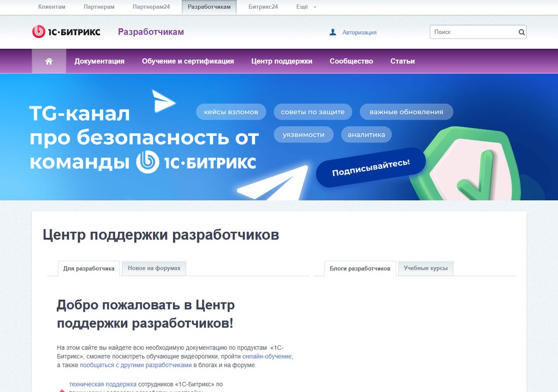Image resolution: width=558 pixels, height=392 pixels.
Task: Click the home icon in purple navbar
Action: (x=49, y=61)
